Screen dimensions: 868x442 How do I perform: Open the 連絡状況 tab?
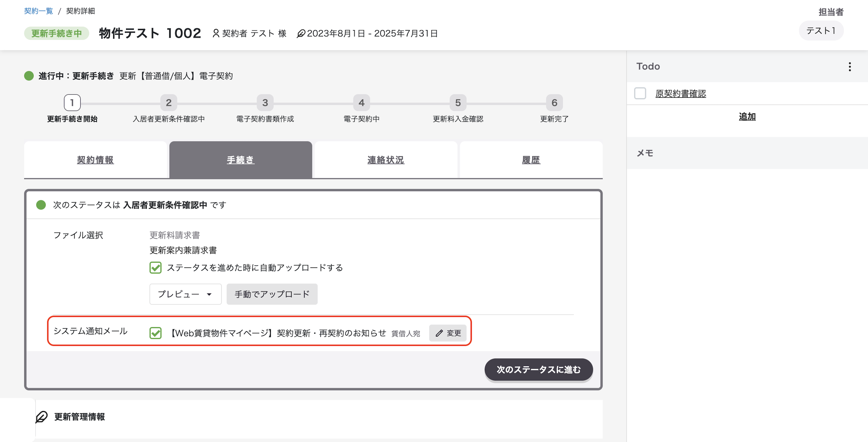(386, 160)
